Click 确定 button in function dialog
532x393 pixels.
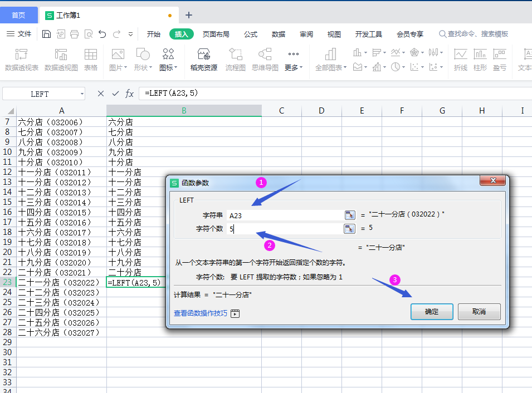432,312
